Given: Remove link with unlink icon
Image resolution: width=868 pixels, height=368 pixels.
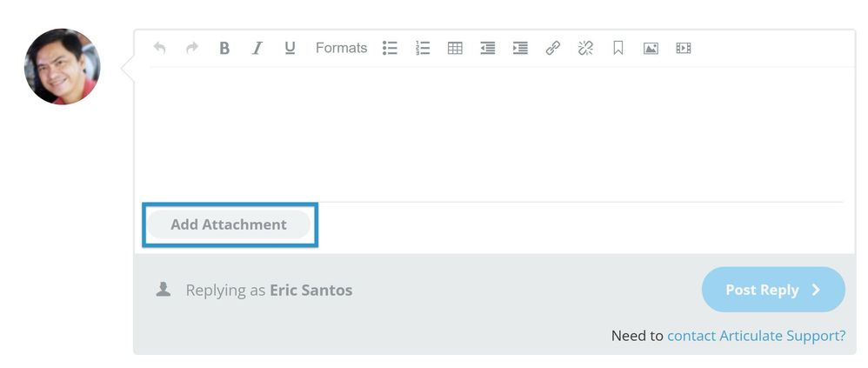Looking at the screenshot, I should pyautogui.click(x=585, y=49).
